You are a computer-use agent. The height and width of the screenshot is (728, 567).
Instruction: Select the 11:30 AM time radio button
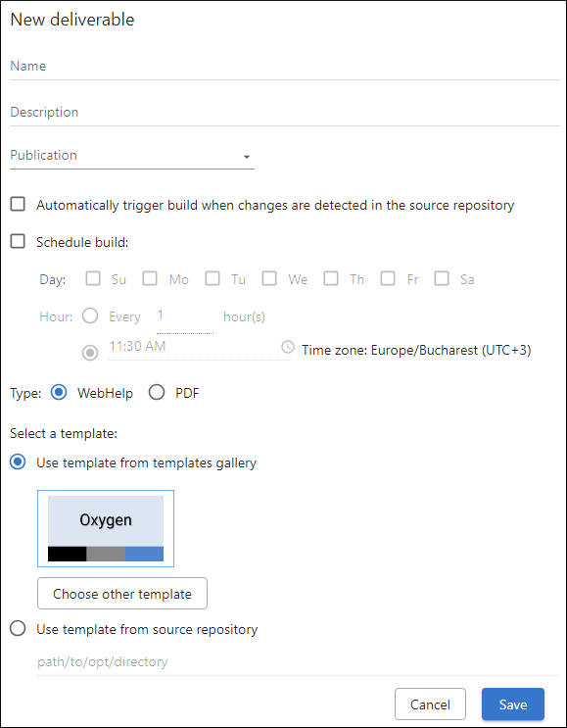[90, 353]
